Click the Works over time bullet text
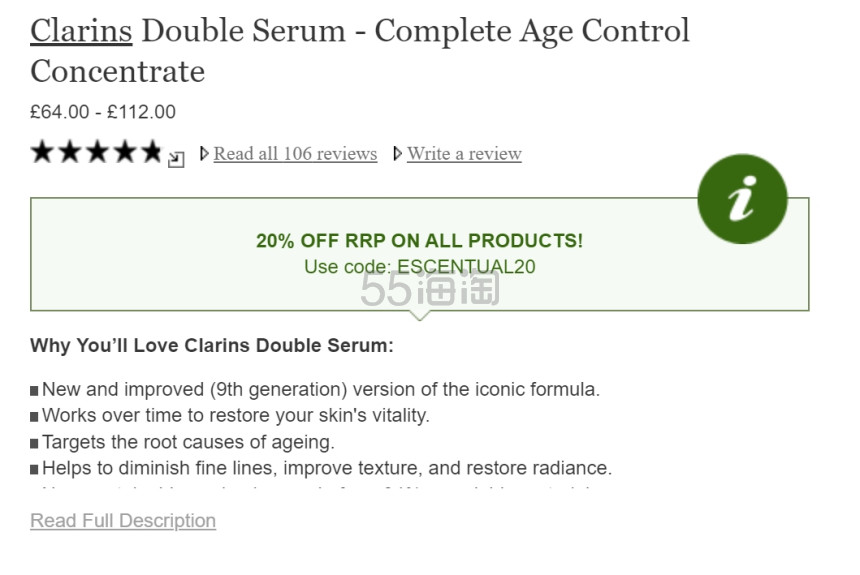The image size is (860, 575). 235,416
